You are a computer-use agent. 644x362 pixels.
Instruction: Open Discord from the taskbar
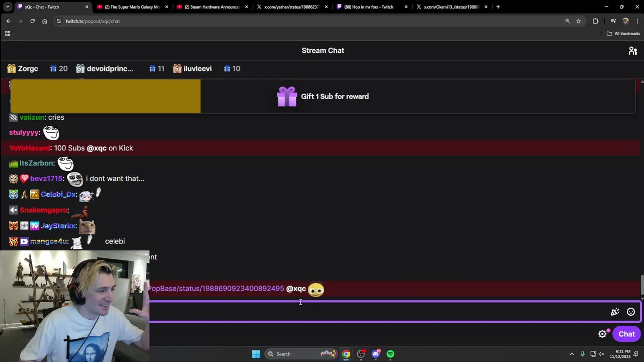click(x=376, y=354)
